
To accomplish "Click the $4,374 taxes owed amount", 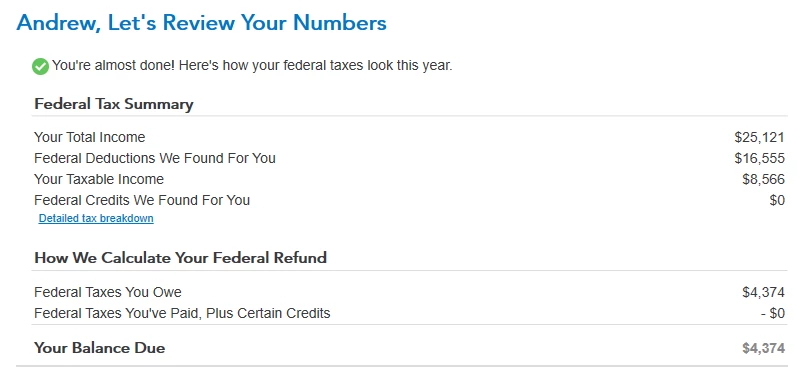I will pos(763,292).
